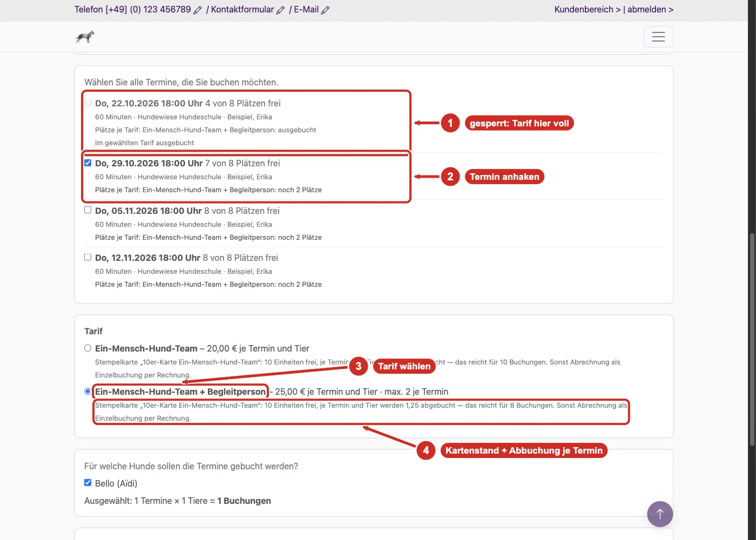The image size is (756, 540).
Task: Check the 12.11.2026 appointment checkbox
Action: tap(87, 257)
